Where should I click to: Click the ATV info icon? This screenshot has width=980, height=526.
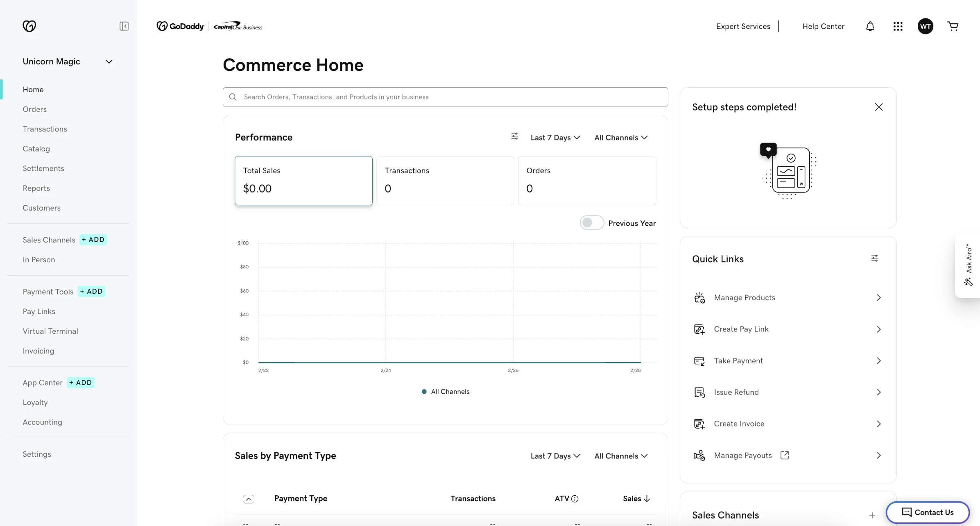575,499
